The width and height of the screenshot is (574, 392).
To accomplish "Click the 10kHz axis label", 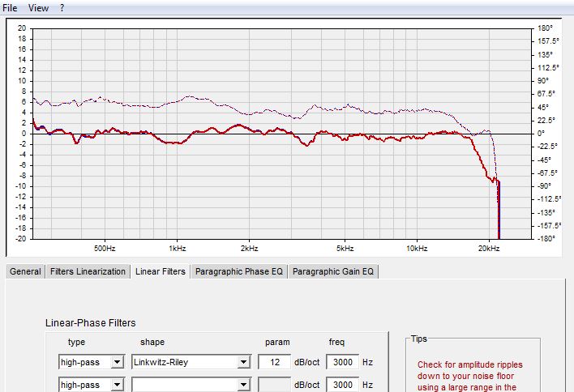I will (417, 249).
